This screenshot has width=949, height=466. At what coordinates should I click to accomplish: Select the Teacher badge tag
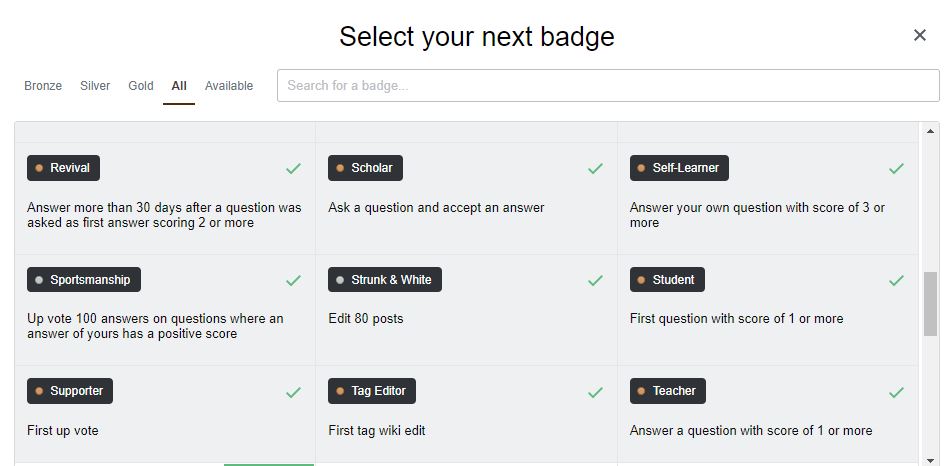point(668,391)
